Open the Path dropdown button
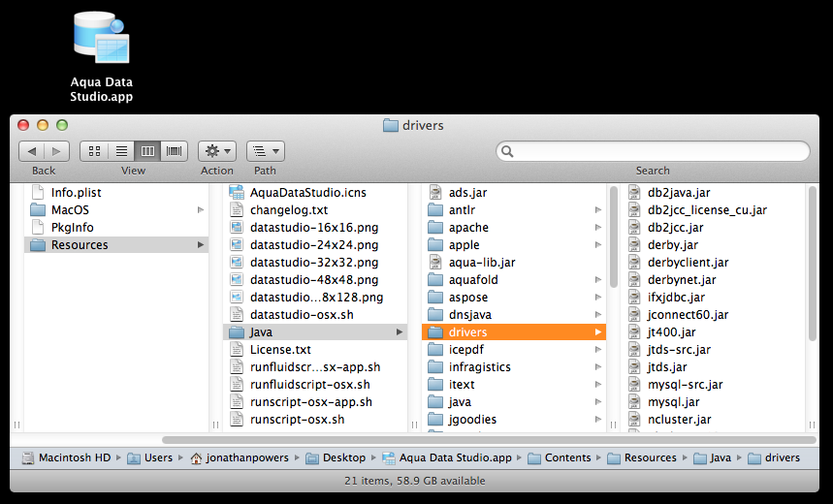 pyautogui.click(x=266, y=151)
